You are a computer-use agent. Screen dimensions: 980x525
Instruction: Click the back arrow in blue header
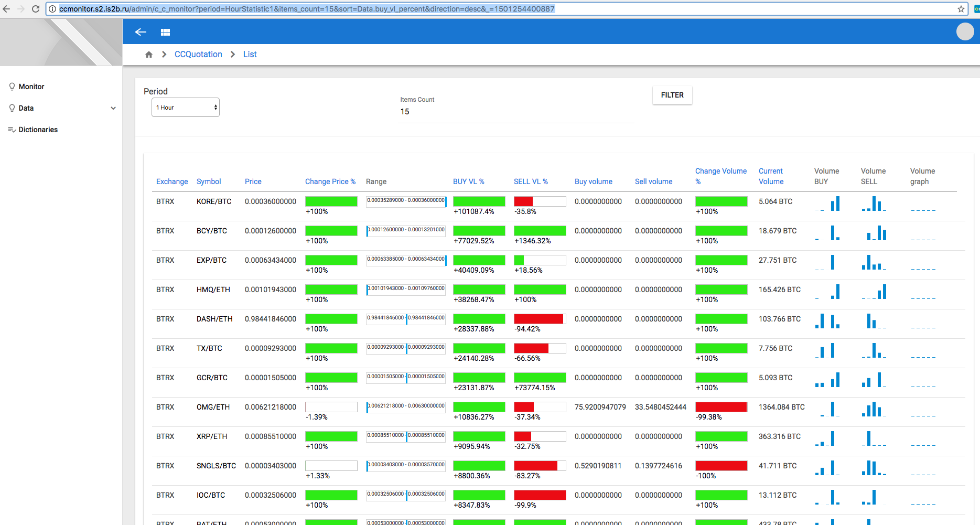pyautogui.click(x=141, y=32)
